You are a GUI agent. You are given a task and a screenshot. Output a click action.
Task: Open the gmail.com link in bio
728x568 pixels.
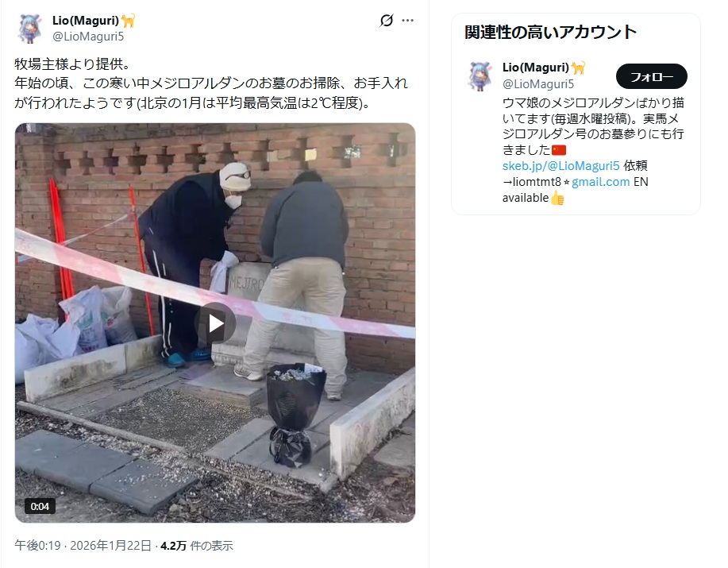click(600, 182)
